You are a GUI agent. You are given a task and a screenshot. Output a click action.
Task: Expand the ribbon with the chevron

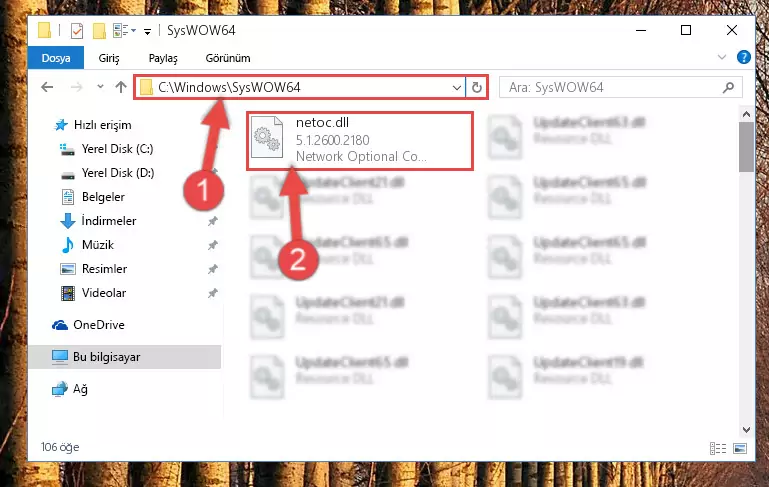click(721, 57)
